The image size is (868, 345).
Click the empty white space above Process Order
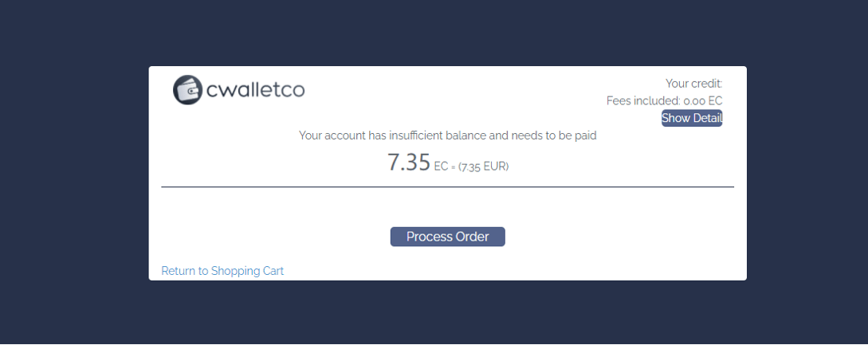point(447,207)
